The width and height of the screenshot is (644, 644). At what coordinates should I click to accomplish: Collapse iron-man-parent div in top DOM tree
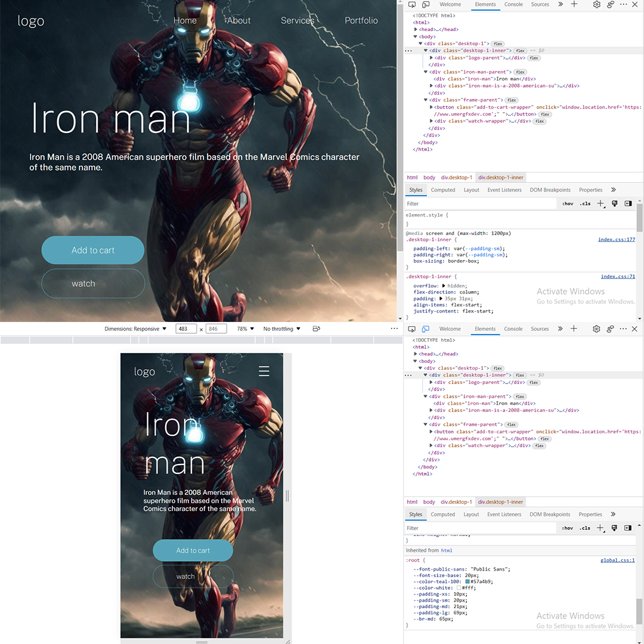(426, 72)
